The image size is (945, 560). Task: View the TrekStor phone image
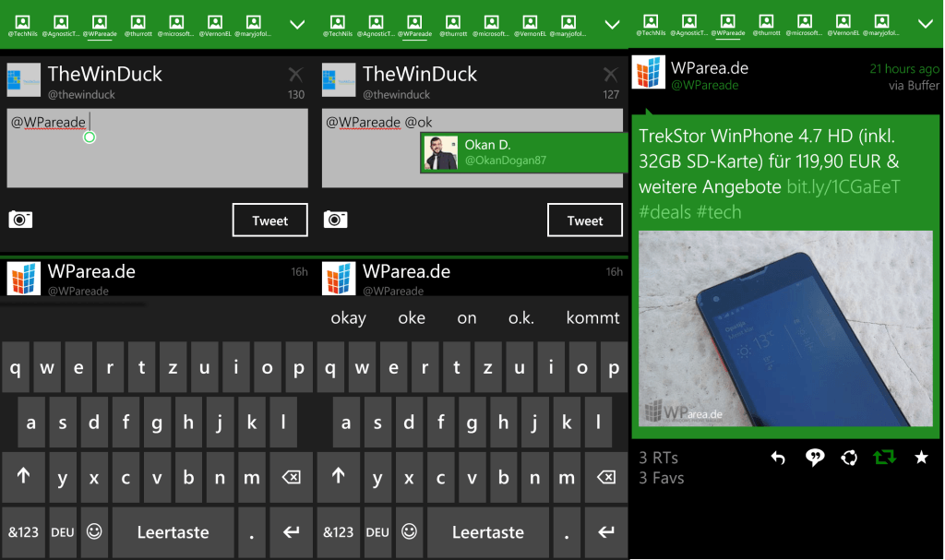(785, 328)
